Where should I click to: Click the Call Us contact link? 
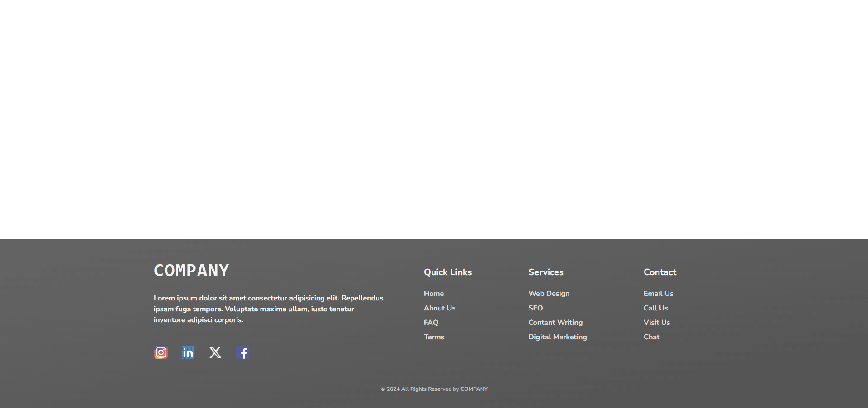656,308
